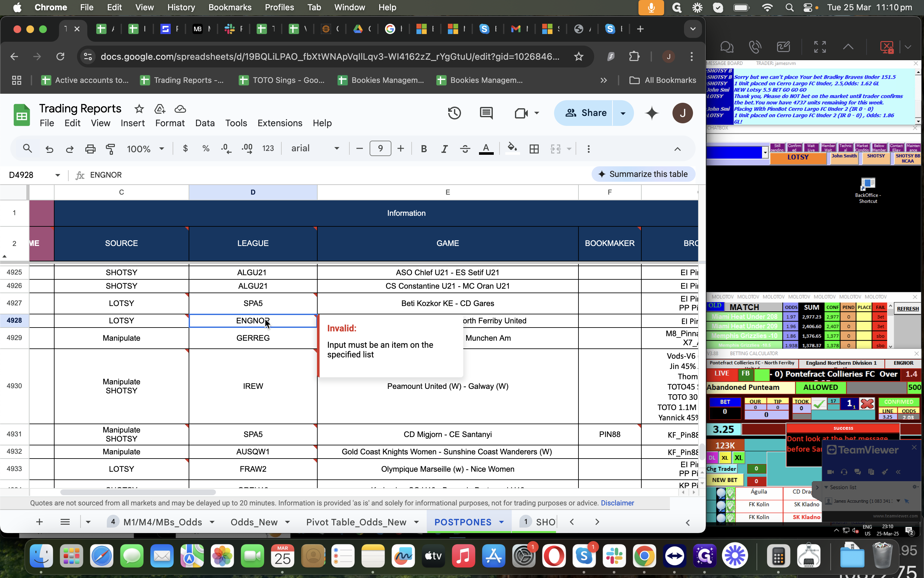
Task: Apply percent format to the cell
Action: pyautogui.click(x=206, y=148)
